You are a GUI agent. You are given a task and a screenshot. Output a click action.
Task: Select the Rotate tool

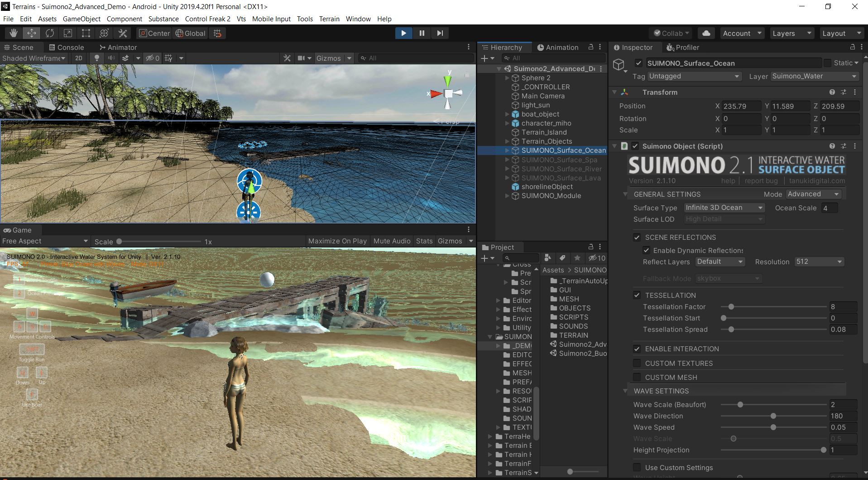point(50,33)
